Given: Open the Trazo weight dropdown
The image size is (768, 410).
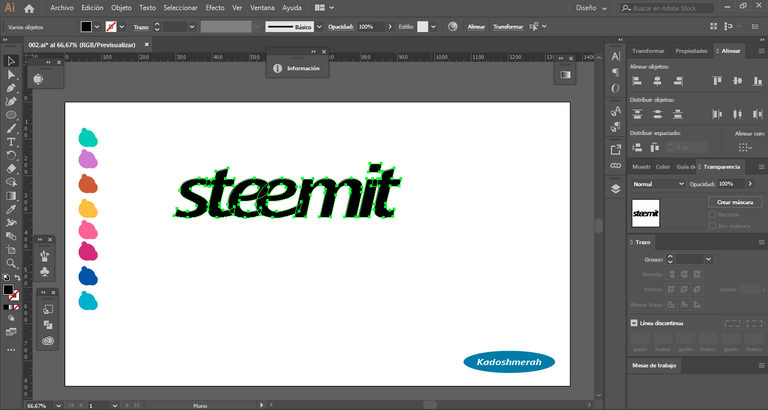Looking at the screenshot, I should [x=192, y=27].
